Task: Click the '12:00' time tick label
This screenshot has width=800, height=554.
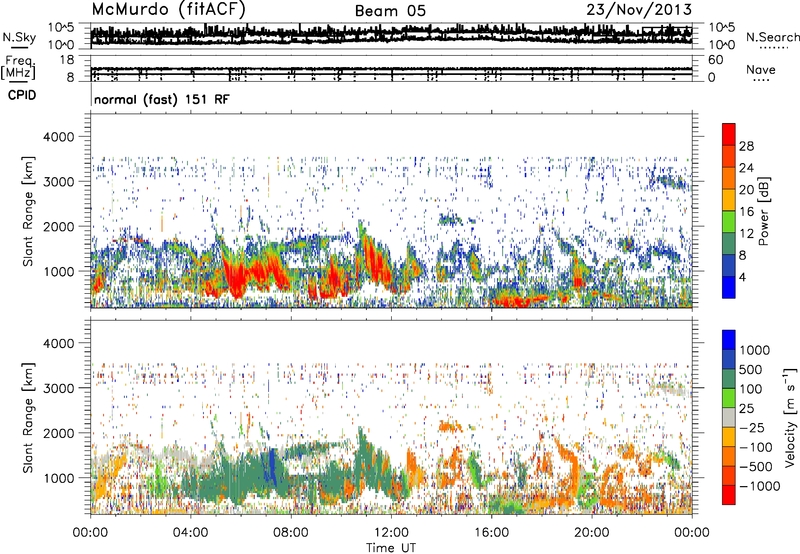Action: pos(391,533)
